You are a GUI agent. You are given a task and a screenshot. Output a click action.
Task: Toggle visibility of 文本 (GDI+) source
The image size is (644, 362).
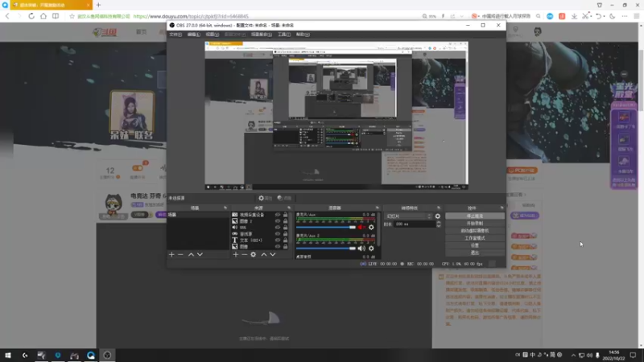[278, 240]
